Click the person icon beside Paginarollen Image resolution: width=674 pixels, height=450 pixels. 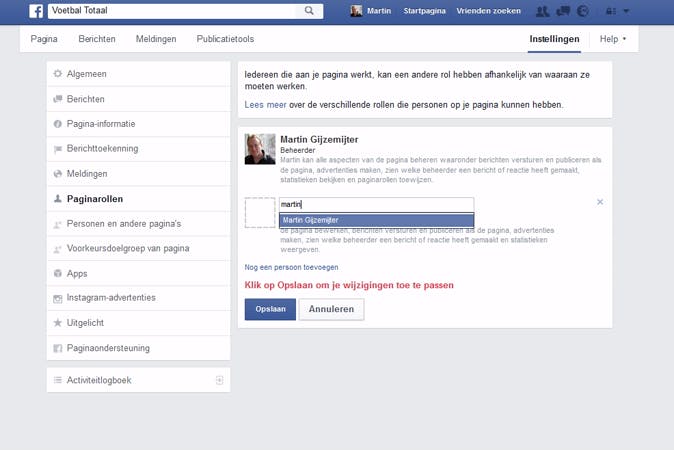click(x=58, y=199)
